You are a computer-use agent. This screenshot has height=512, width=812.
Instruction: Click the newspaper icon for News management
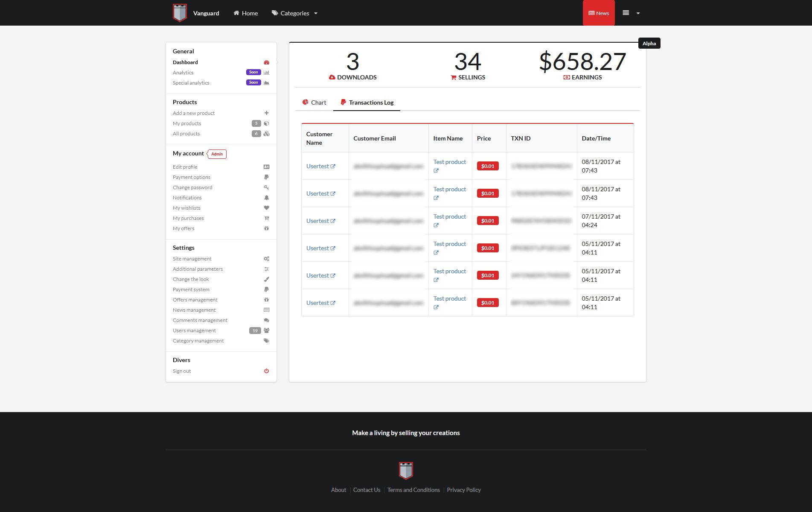coord(266,310)
